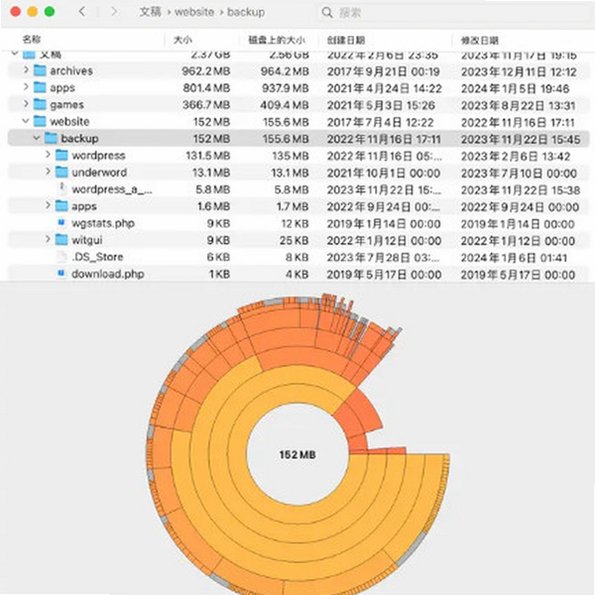Expand the wordpress folder
Image resolution: width=595 pixels, height=595 pixels.
click(x=48, y=155)
